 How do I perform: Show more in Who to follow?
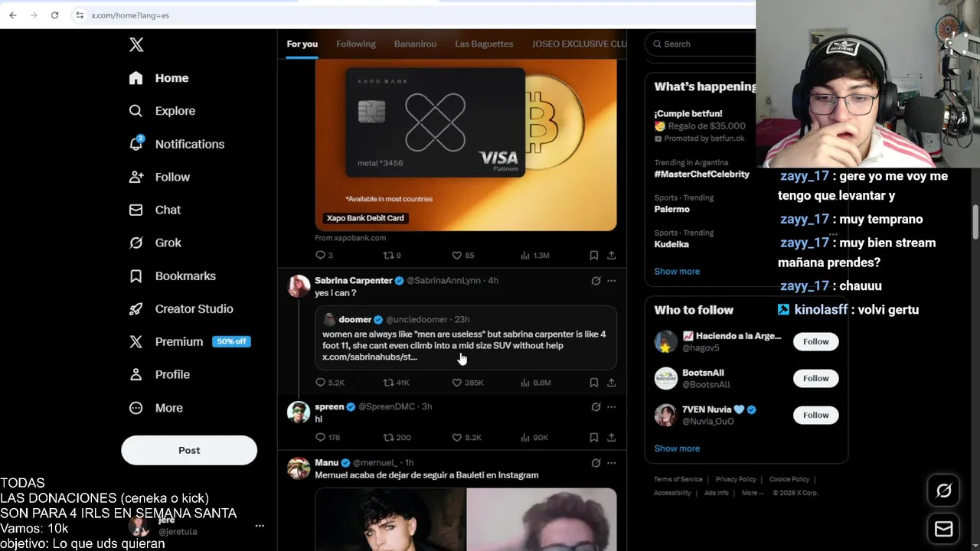click(x=677, y=448)
